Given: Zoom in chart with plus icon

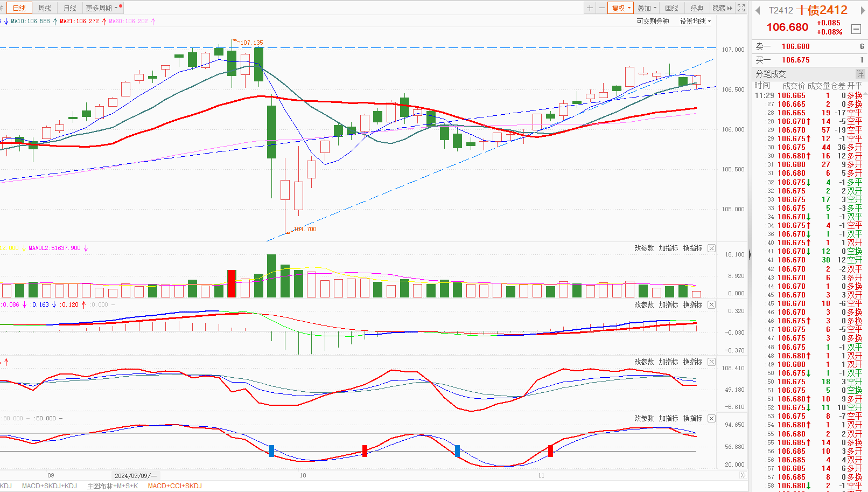Looking at the screenshot, I should click(x=590, y=8).
